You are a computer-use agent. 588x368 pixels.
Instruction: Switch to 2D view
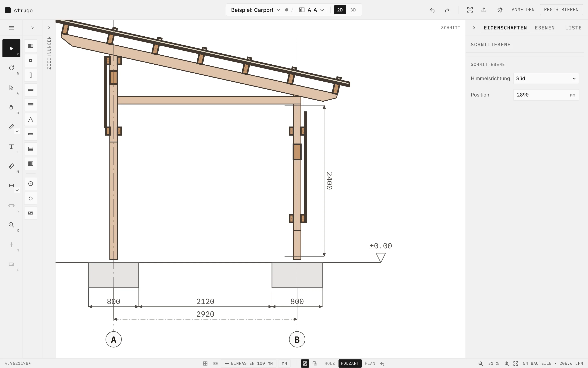340,10
